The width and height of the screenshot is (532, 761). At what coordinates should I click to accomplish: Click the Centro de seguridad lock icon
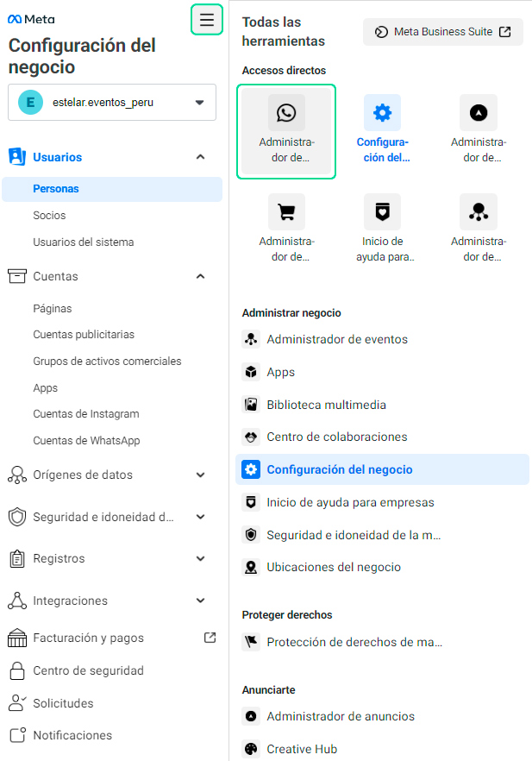point(17,670)
